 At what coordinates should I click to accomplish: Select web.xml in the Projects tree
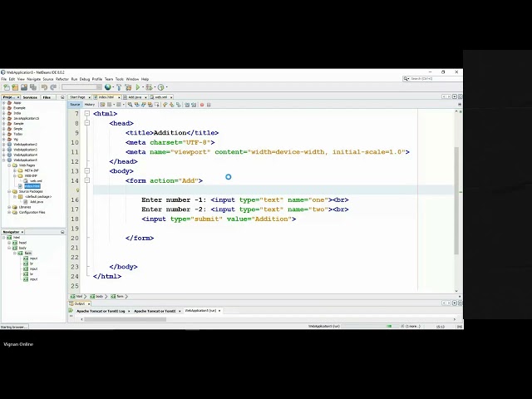(36, 181)
